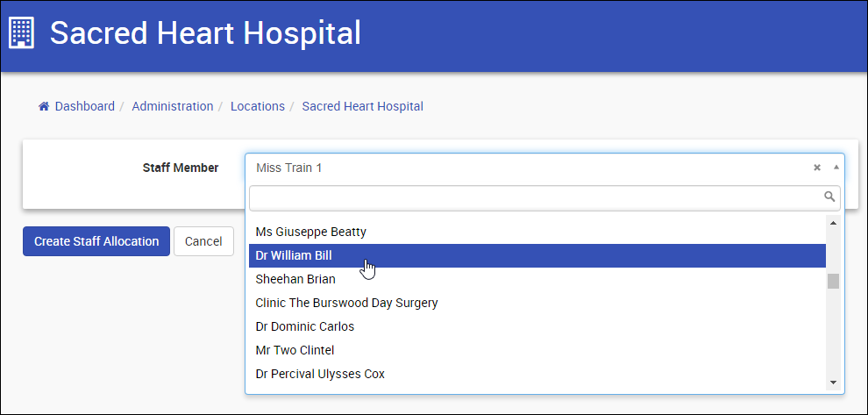Go to the Administration breadcrumb
The height and width of the screenshot is (415, 868).
[x=172, y=106]
